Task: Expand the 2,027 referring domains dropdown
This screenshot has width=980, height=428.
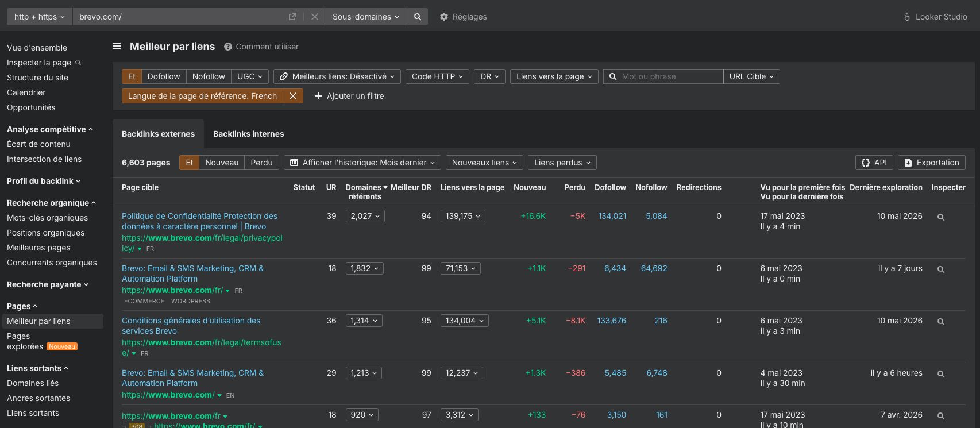Action: click(x=365, y=216)
